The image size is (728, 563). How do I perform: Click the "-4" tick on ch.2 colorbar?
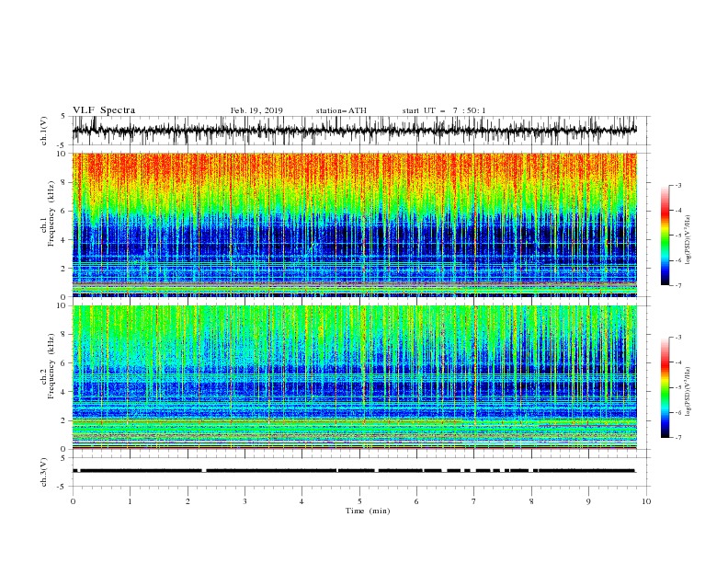(677, 362)
